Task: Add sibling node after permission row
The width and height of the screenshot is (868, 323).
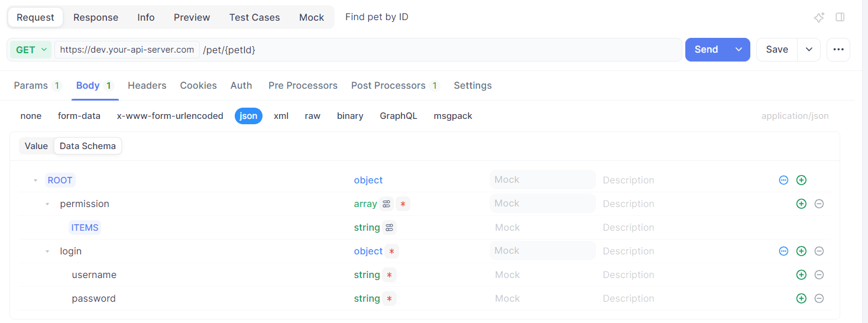Action: pyautogui.click(x=801, y=204)
